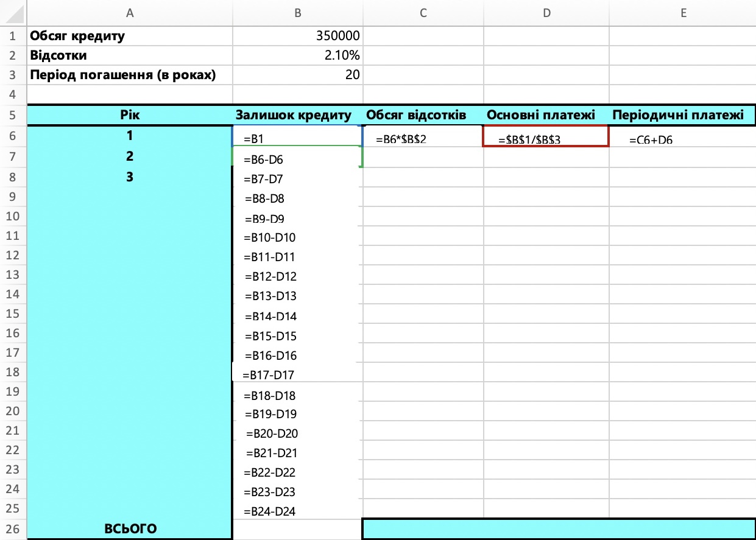Click the cell containing =B24-D24

(x=298, y=510)
